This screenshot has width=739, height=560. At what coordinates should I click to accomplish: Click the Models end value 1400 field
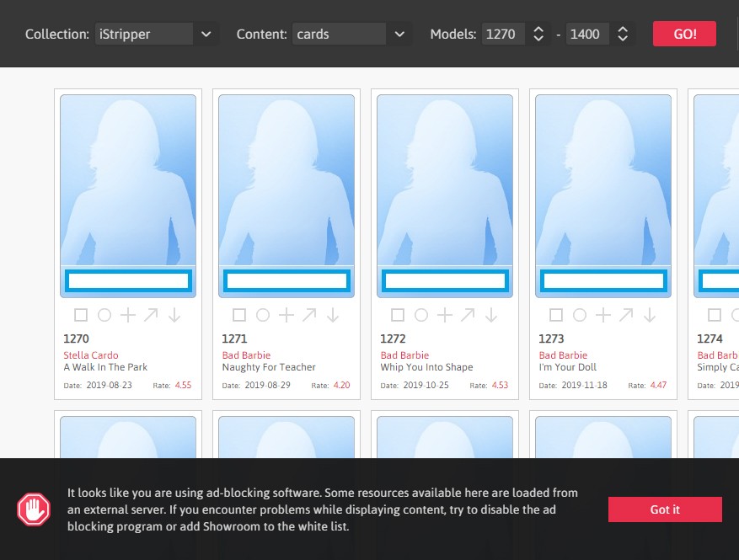(x=587, y=34)
